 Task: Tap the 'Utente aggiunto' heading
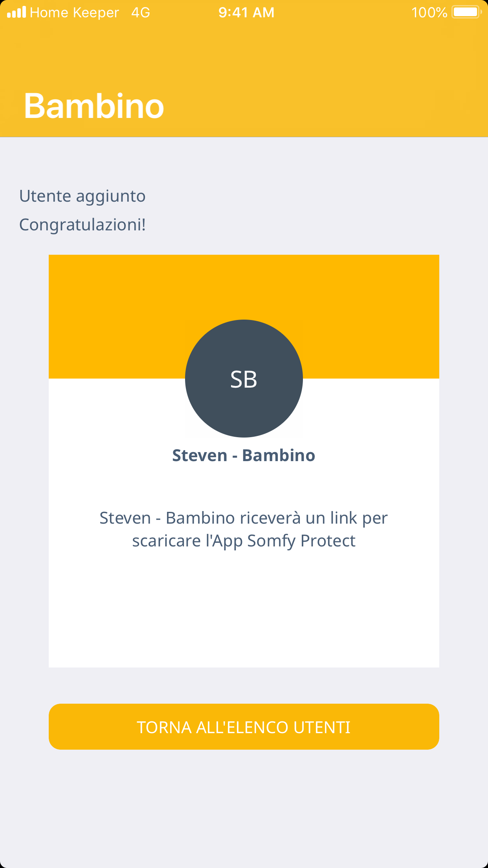(83, 196)
